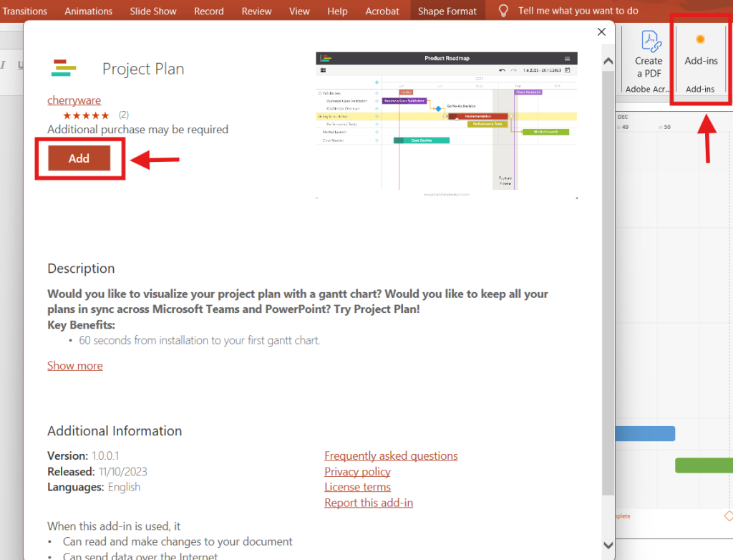Open the Acrobat ribbon tab
733x560 pixels.
382,11
